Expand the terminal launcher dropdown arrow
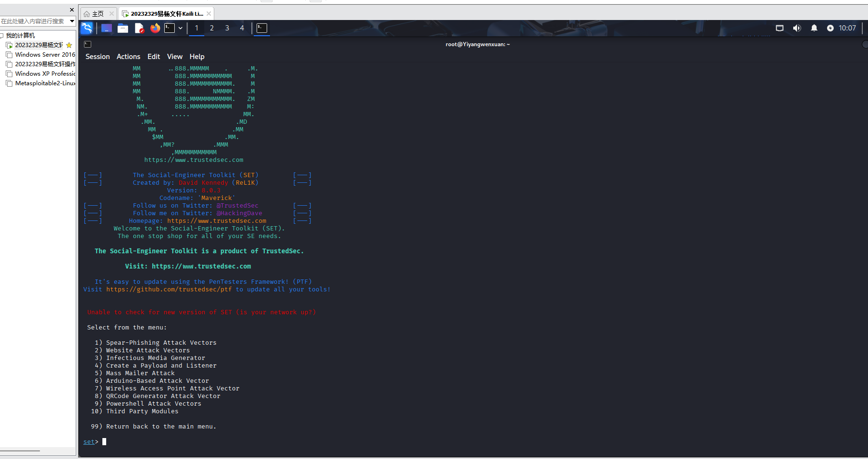The width and height of the screenshot is (868, 459). click(x=180, y=28)
